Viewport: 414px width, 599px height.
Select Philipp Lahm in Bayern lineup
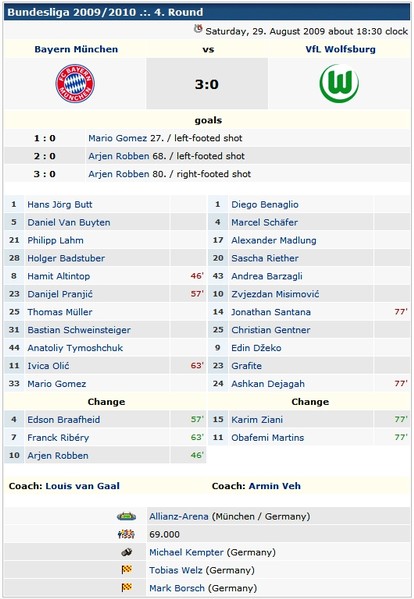click(x=55, y=240)
